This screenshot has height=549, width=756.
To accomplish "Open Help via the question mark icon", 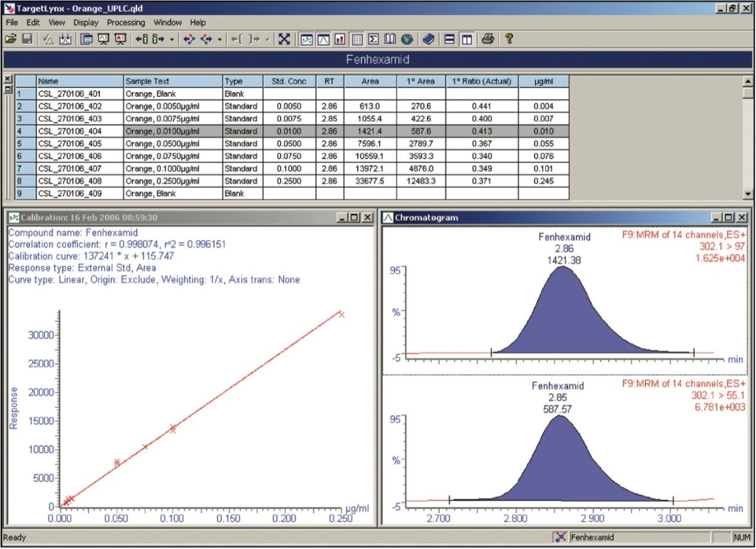I will pyautogui.click(x=509, y=39).
